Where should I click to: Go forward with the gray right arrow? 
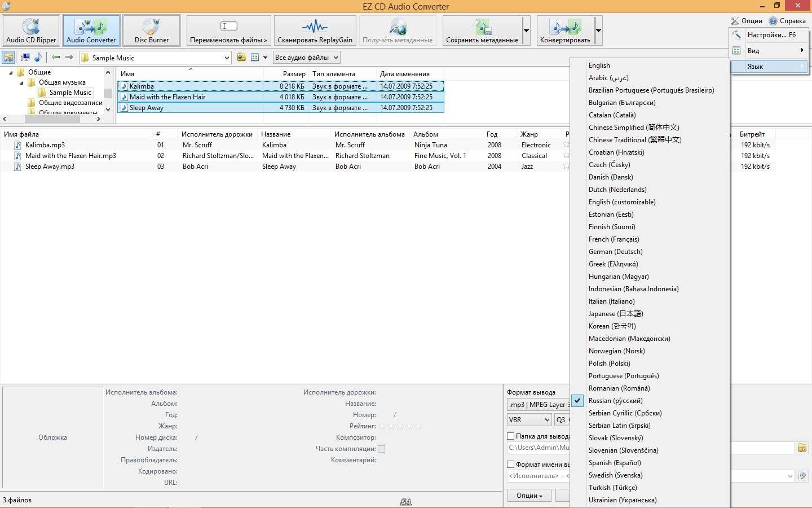pyautogui.click(x=69, y=58)
